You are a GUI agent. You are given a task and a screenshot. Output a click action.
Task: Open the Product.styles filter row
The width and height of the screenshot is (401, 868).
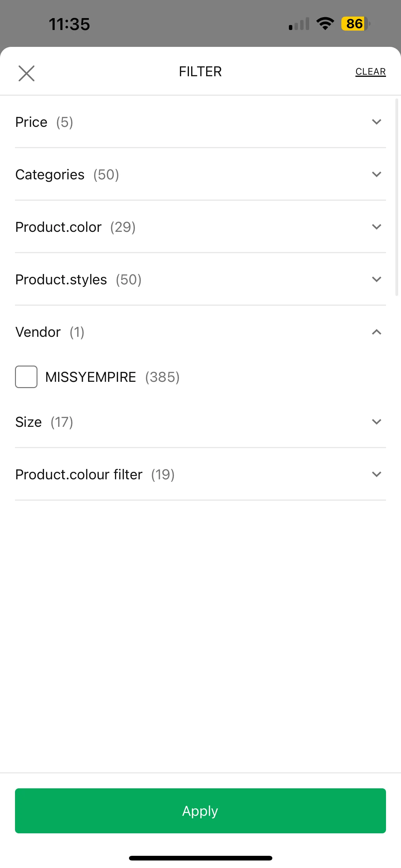pos(200,279)
